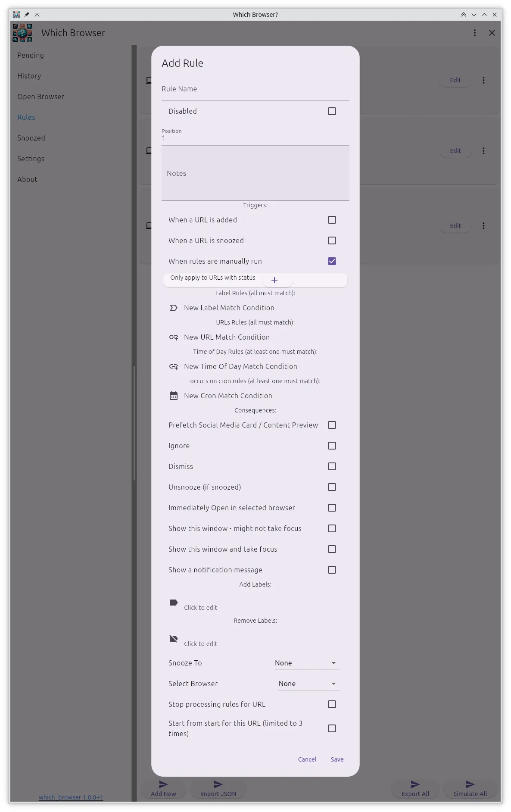Click New Label Match Condition text
The height and width of the screenshot is (812, 511).
(229, 308)
